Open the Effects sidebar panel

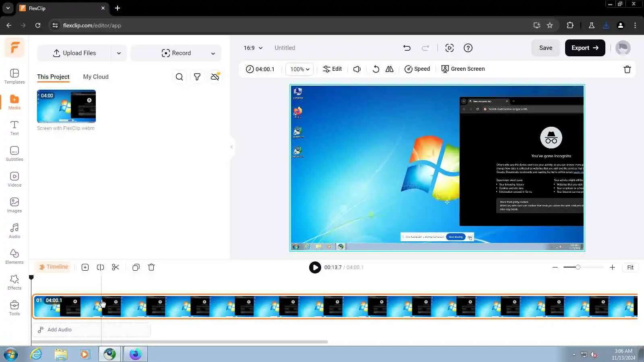pos(14,282)
